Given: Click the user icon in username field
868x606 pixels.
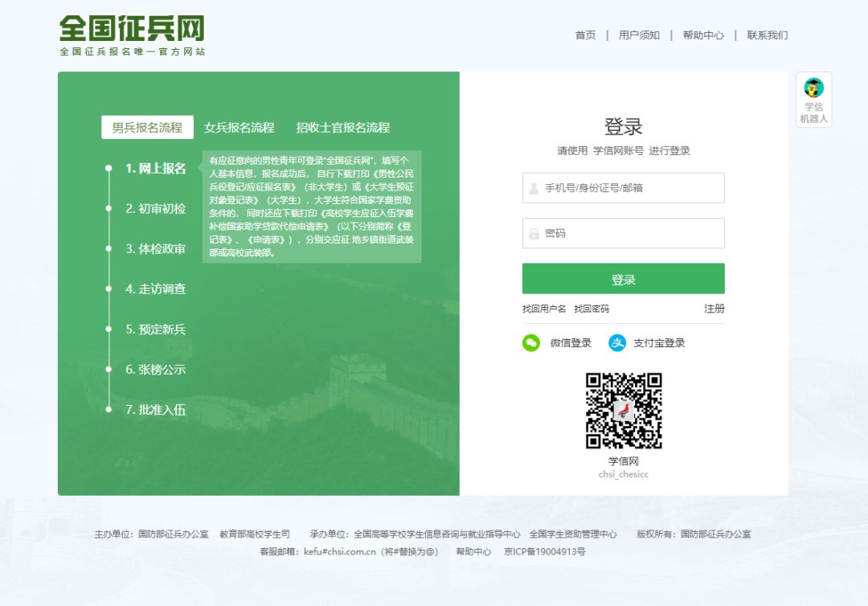Looking at the screenshot, I should pos(534,188).
